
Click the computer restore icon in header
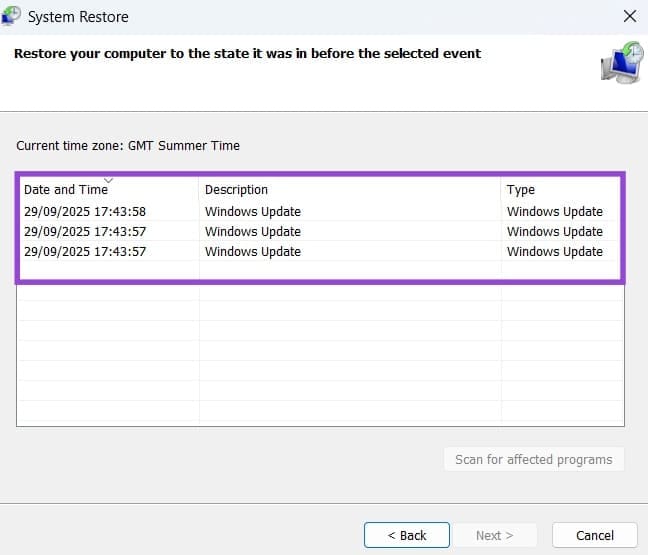tap(621, 63)
